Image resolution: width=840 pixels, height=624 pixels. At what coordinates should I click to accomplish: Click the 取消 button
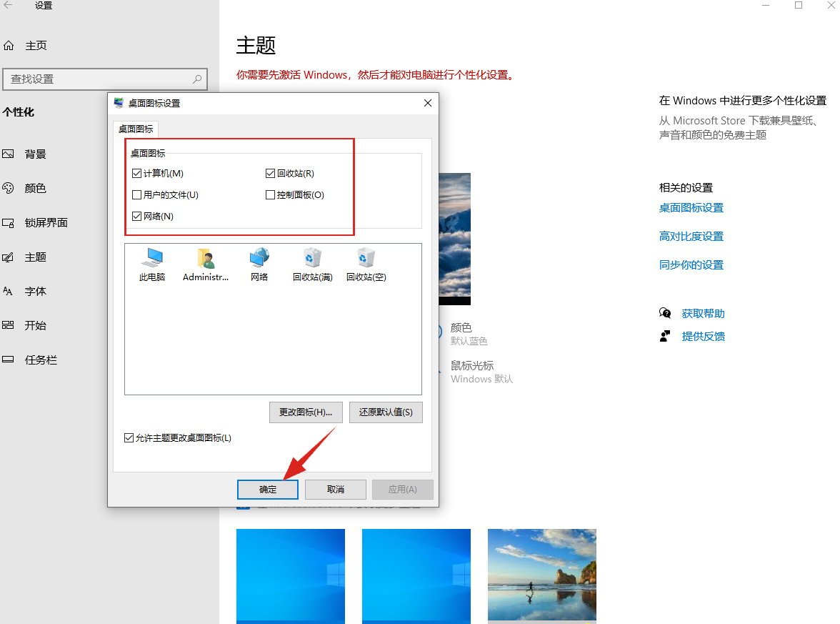coord(336,490)
